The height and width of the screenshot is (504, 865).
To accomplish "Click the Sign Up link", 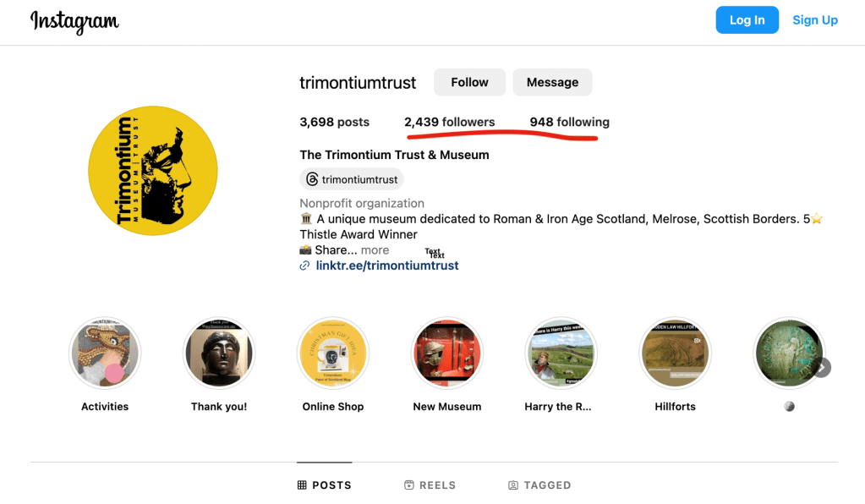I will (x=815, y=20).
